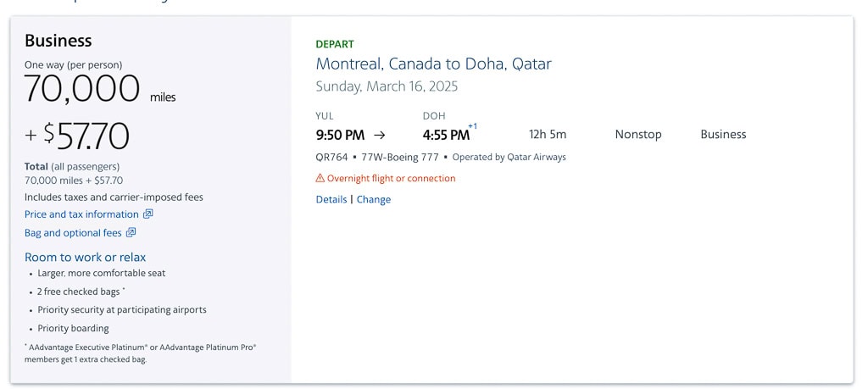
Task: Click flight number QR764
Action: [x=332, y=157]
